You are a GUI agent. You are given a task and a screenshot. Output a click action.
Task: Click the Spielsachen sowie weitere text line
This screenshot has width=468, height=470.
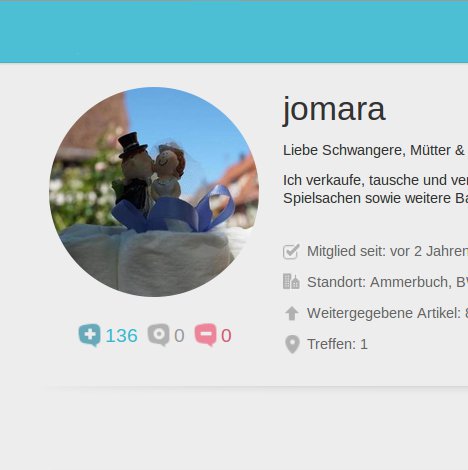(x=375, y=198)
